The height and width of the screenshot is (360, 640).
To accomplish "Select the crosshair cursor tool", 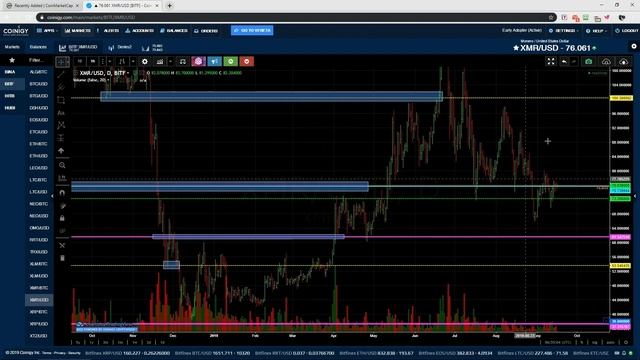I will [x=62, y=62].
